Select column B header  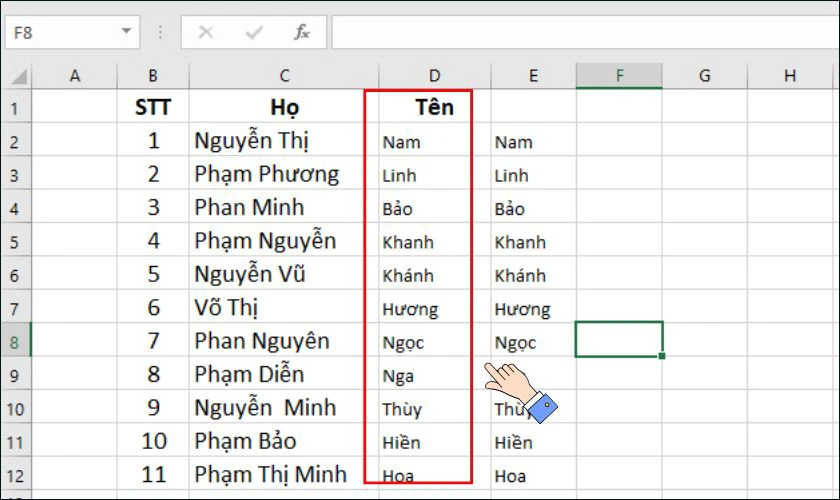(x=153, y=76)
